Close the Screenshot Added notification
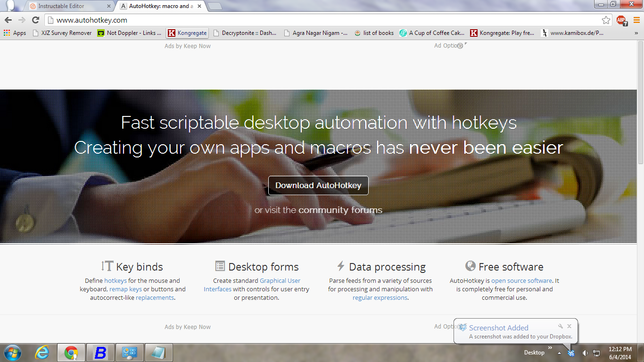The image size is (644, 362). coord(569,326)
